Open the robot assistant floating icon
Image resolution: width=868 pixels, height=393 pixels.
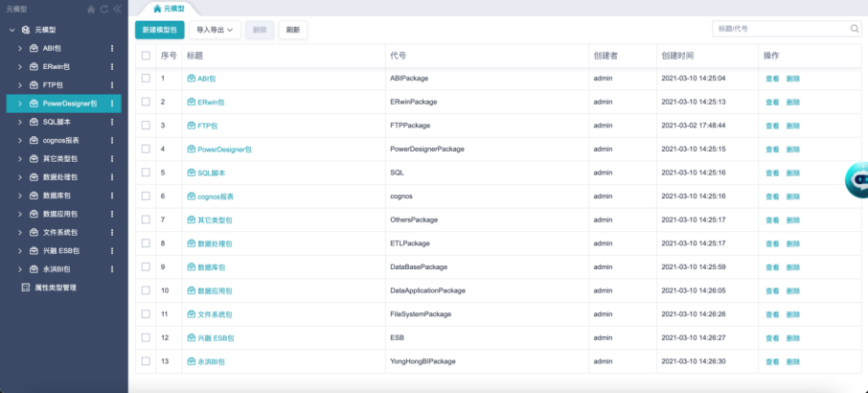coord(857,180)
